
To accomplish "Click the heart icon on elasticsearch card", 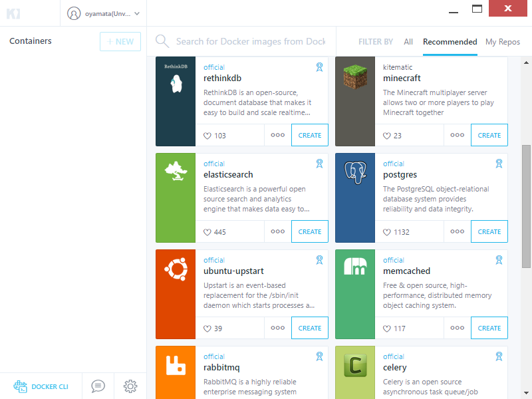I will click(x=207, y=232).
